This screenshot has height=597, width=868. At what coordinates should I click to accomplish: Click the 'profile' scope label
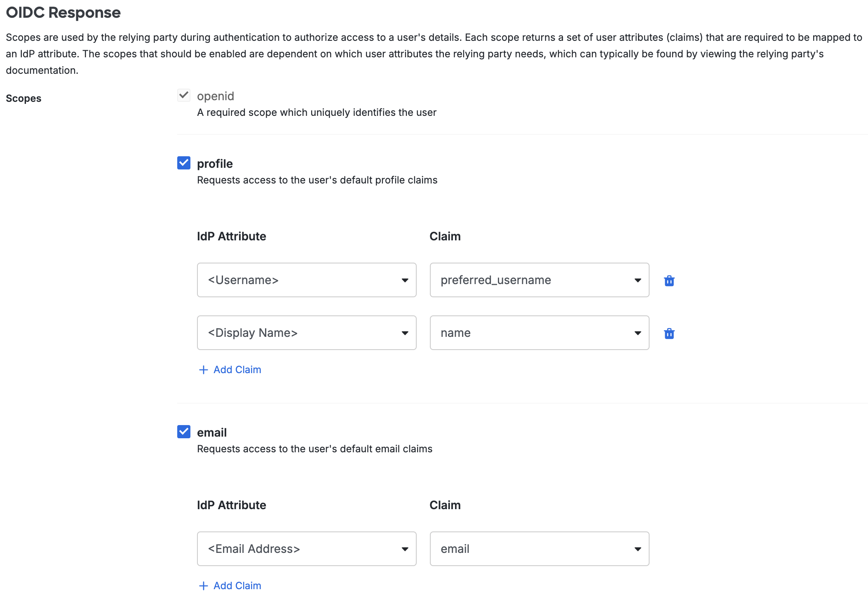pos(215,164)
